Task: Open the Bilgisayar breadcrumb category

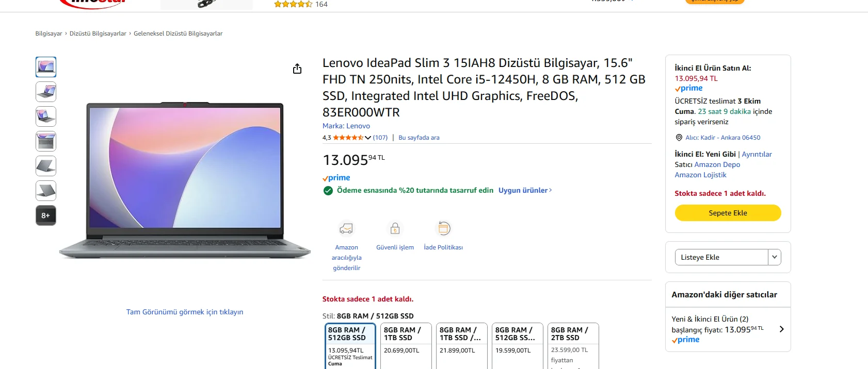Action: 49,33
